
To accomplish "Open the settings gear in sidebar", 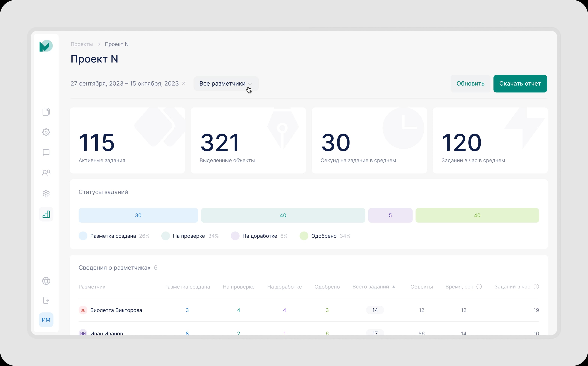I will point(46,132).
